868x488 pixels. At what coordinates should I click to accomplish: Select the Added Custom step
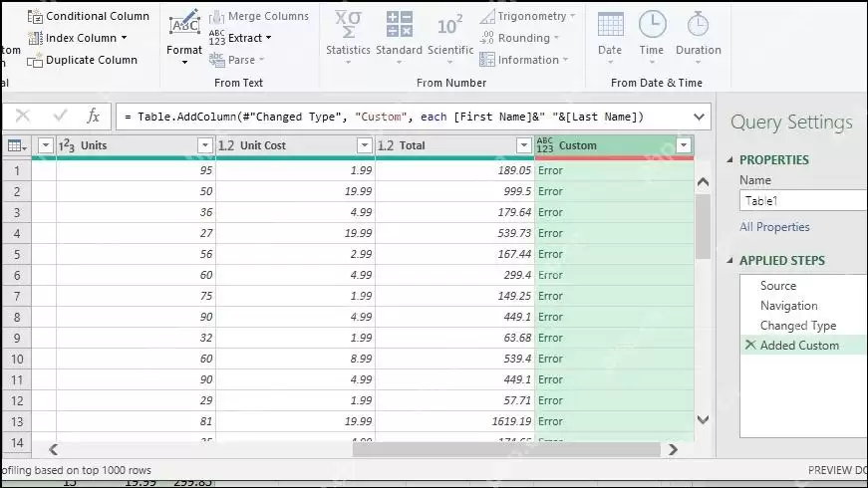pos(803,346)
